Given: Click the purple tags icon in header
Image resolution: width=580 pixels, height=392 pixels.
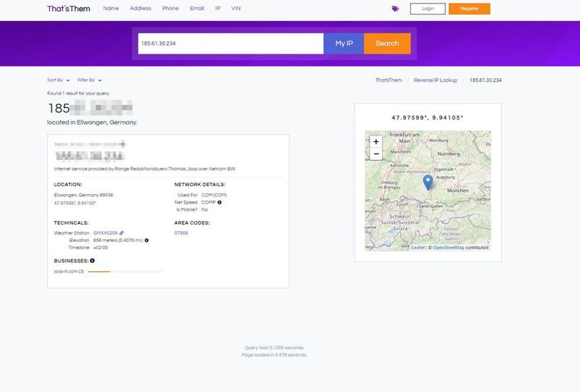Looking at the screenshot, I should click(x=395, y=9).
